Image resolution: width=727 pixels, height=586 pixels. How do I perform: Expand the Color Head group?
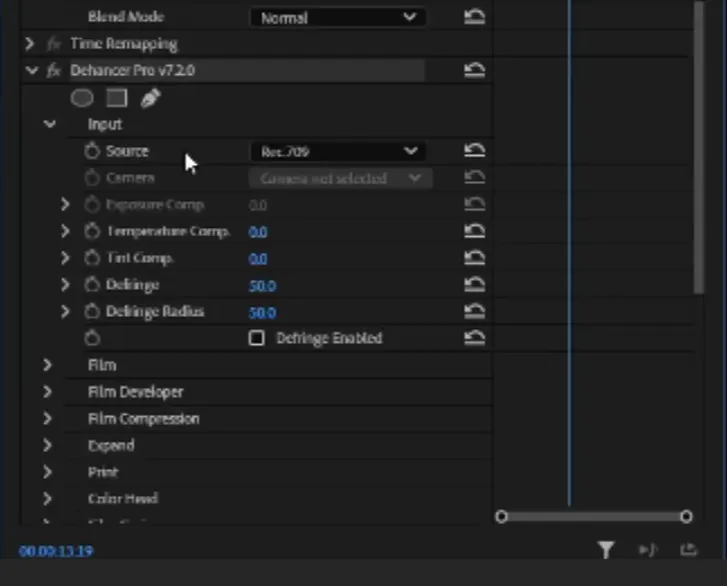(47, 499)
